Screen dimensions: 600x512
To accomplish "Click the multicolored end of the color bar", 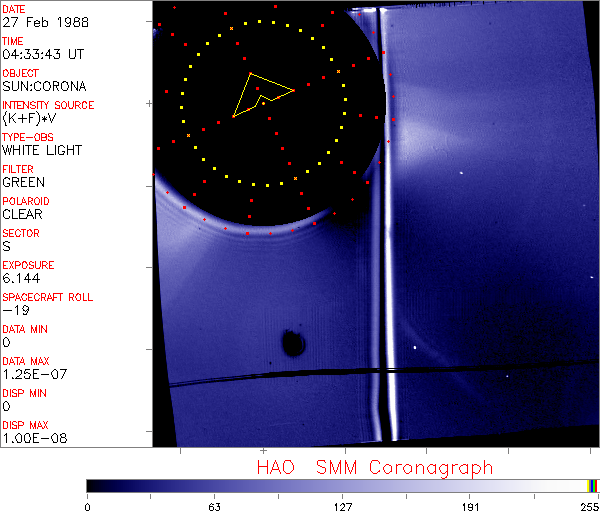I will (593, 485).
